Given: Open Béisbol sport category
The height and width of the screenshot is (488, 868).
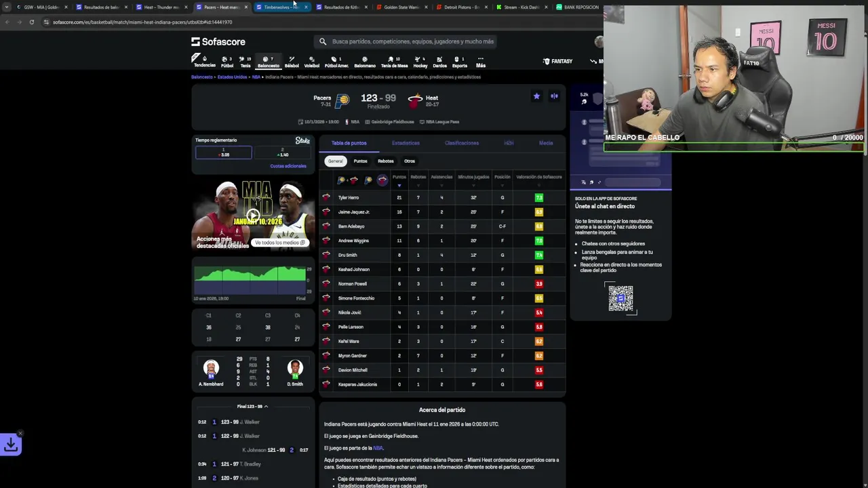Looking at the screenshot, I should (x=292, y=62).
